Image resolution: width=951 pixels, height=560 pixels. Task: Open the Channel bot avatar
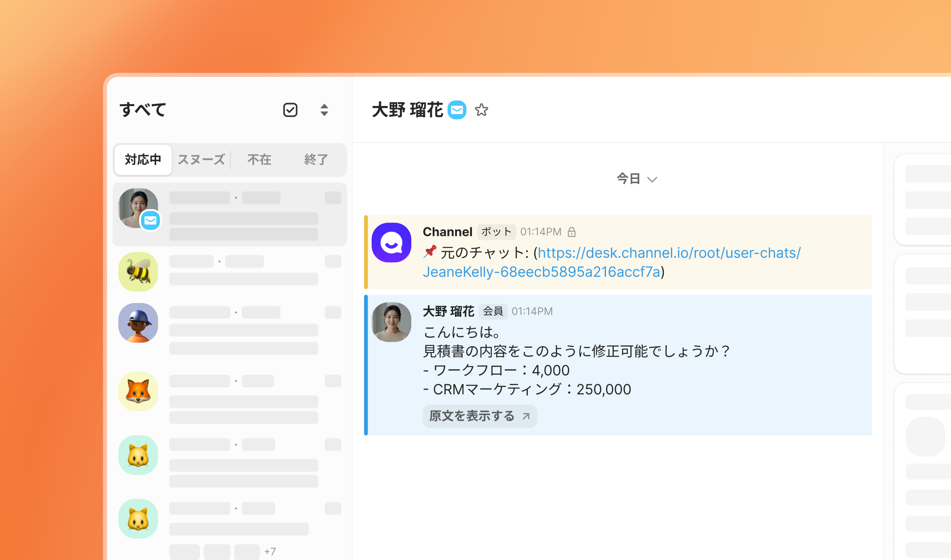point(391,242)
